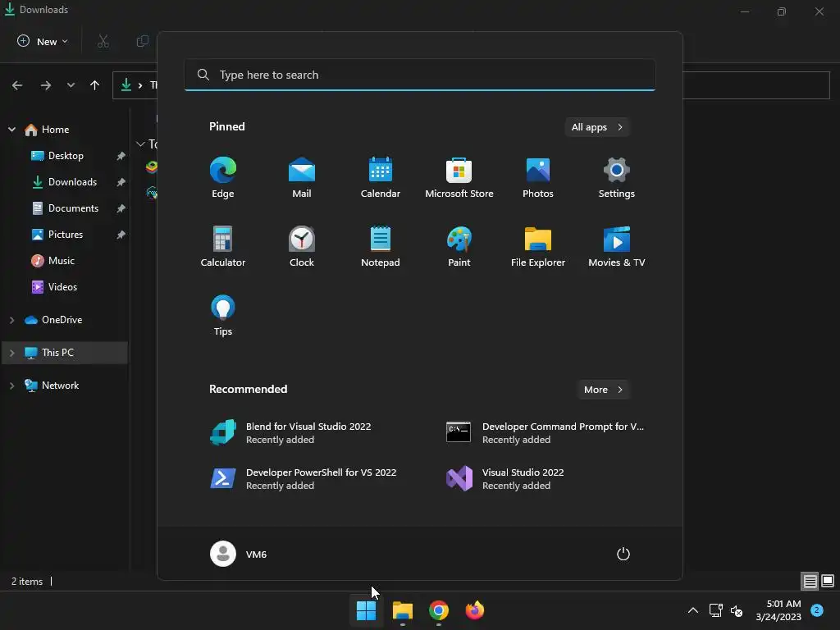
Task: Unpin Pictures using its pin icon
Action: pos(121,235)
